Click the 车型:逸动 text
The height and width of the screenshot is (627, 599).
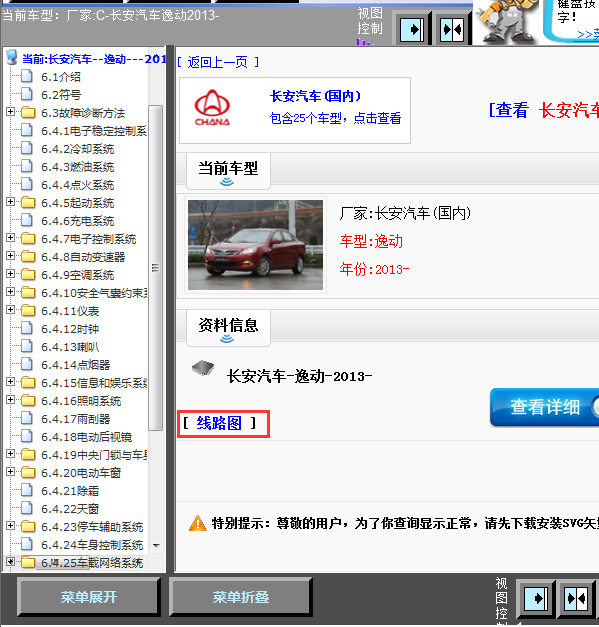[371, 242]
